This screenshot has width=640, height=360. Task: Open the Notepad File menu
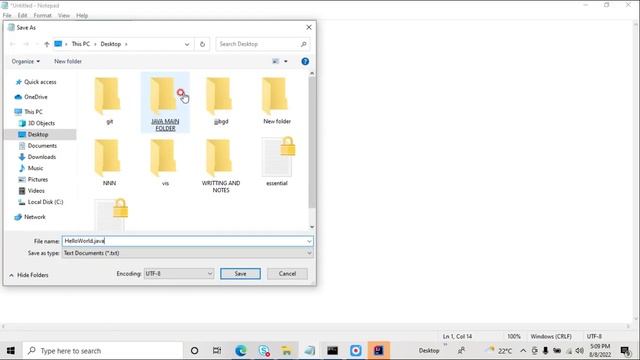click(7, 16)
